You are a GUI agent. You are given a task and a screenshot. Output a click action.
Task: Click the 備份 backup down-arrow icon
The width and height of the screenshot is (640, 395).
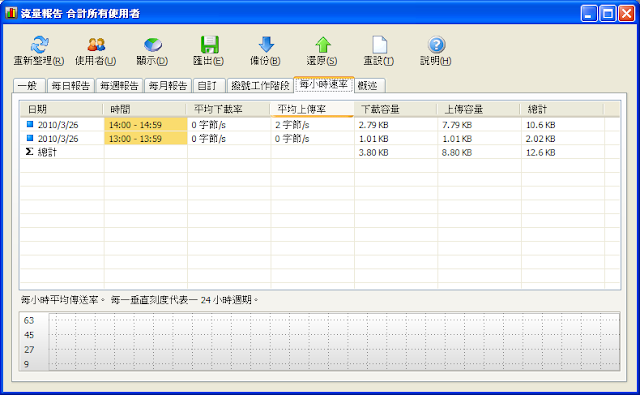point(266,44)
